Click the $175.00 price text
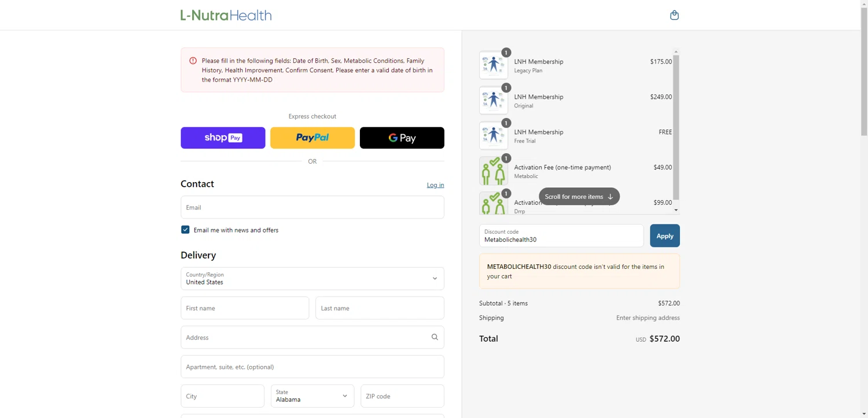The width and height of the screenshot is (868, 418). (x=661, y=61)
